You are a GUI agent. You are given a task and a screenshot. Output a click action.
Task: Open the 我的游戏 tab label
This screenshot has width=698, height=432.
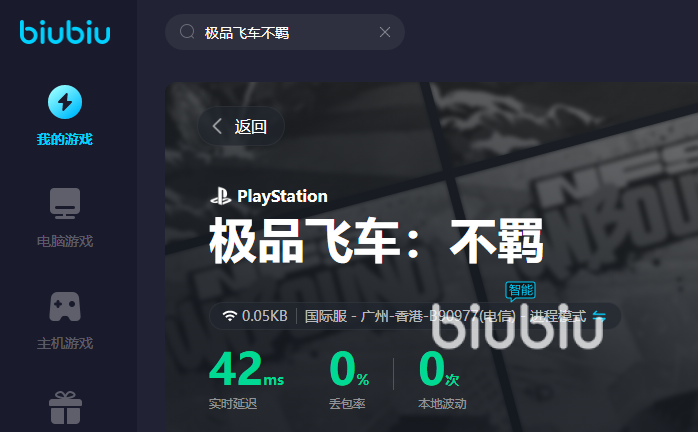65,139
